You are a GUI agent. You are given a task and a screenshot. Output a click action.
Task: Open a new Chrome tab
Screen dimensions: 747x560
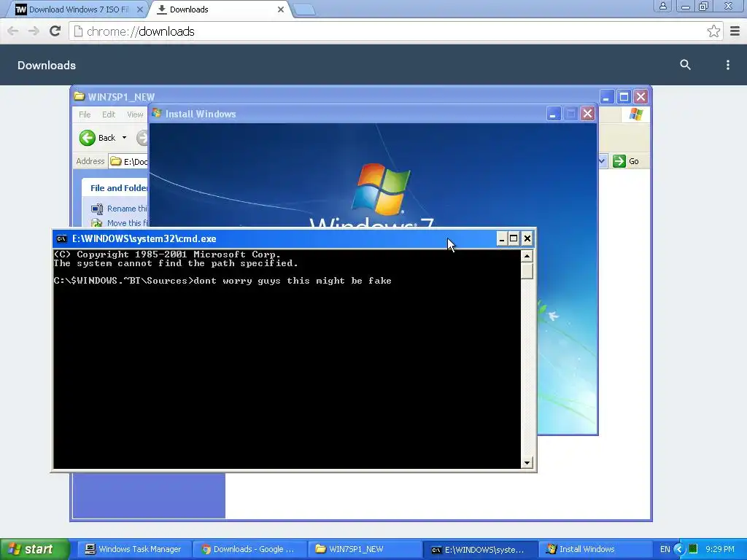coord(303,9)
